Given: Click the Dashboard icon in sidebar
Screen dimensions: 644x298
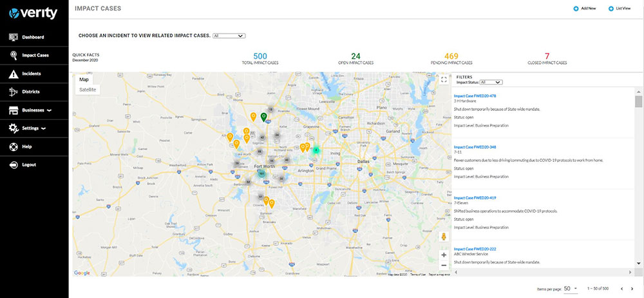Looking at the screenshot, I should click(x=14, y=37).
